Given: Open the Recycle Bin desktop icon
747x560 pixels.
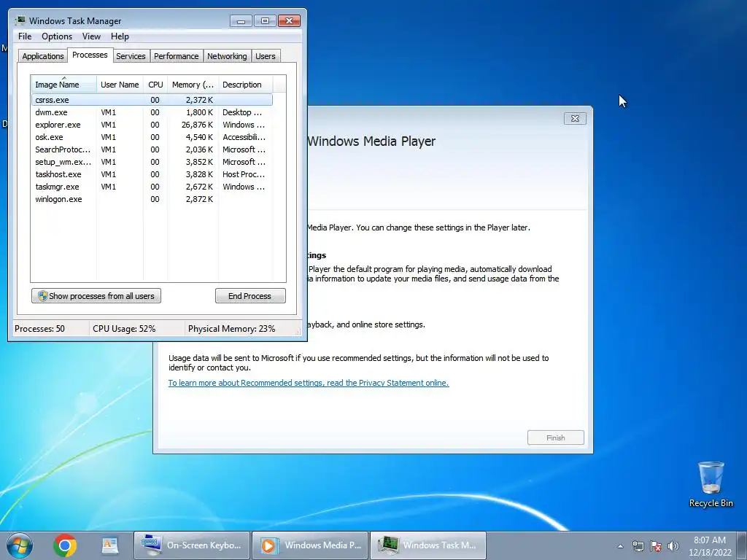Looking at the screenshot, I should point(711,484).
